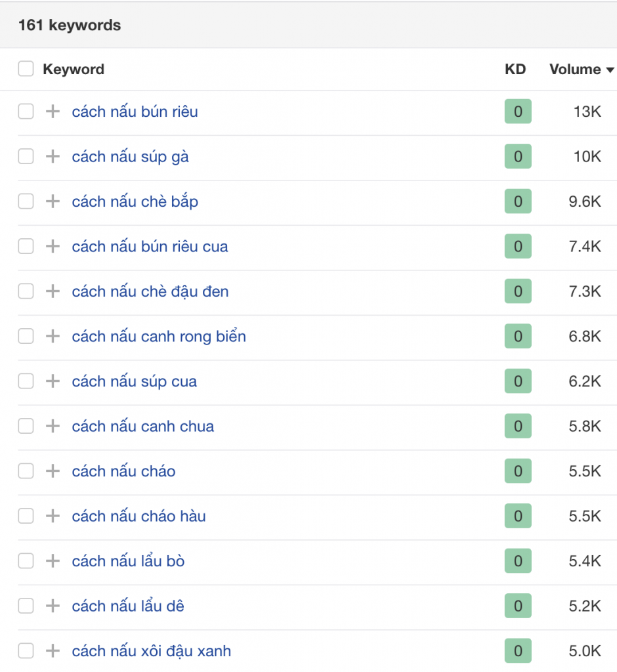Click plus icon next to cách nấu xôi đậu xanh
The width and height of the screenshot is (617, 672).
tap(53, 651)
